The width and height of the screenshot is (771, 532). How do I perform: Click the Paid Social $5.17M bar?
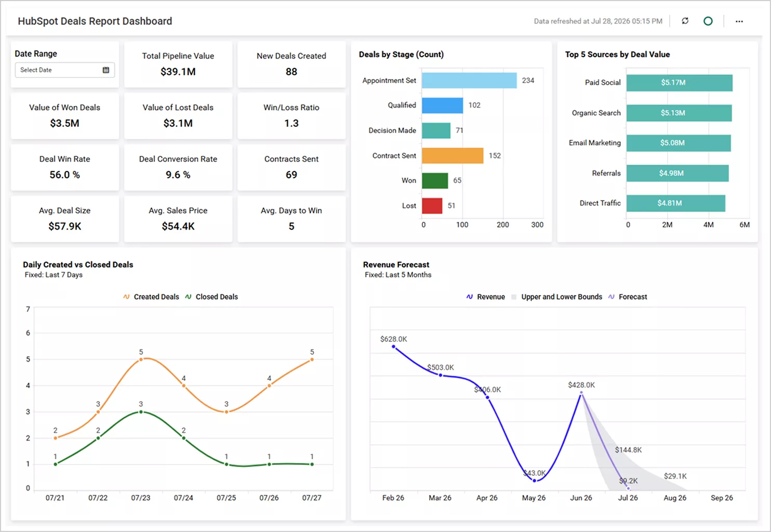coord(679,83)
